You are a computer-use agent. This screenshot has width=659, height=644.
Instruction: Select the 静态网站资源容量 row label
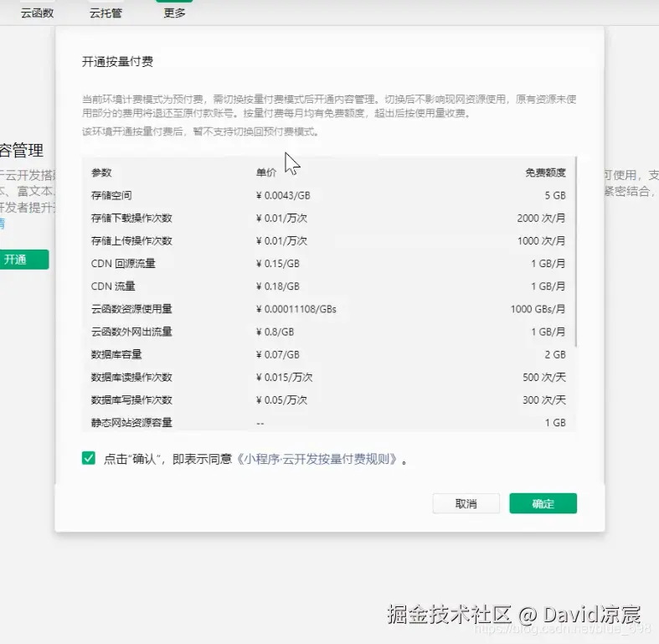[x=131, y=422]
